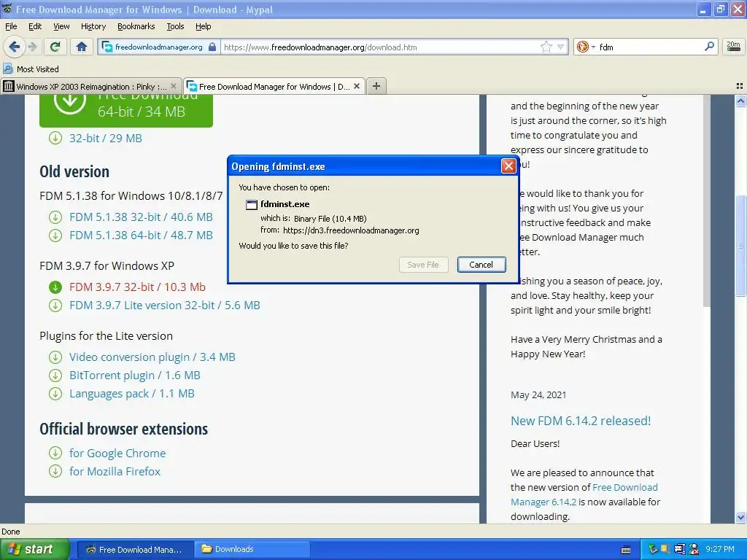This screenshot has height=560, width=747.
Task: Open the Help menu
Action: (203, 26)
